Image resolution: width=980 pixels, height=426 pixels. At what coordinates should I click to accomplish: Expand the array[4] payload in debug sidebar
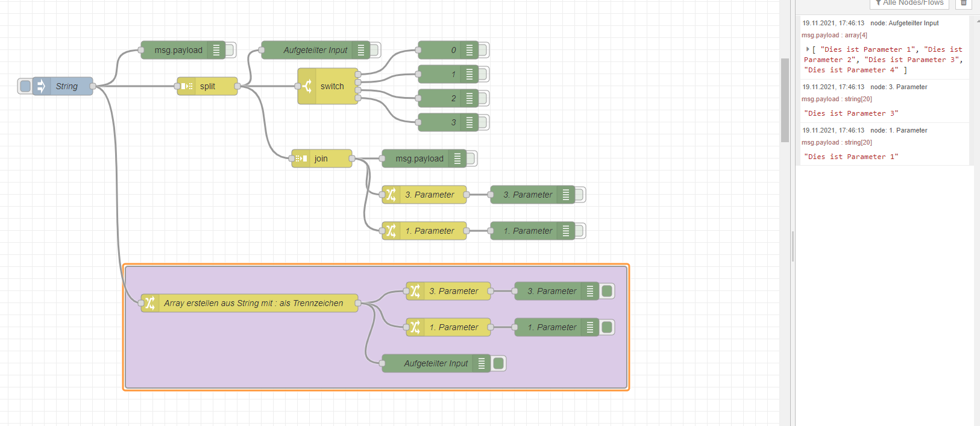pyautogui.click(x=808, y=49)
